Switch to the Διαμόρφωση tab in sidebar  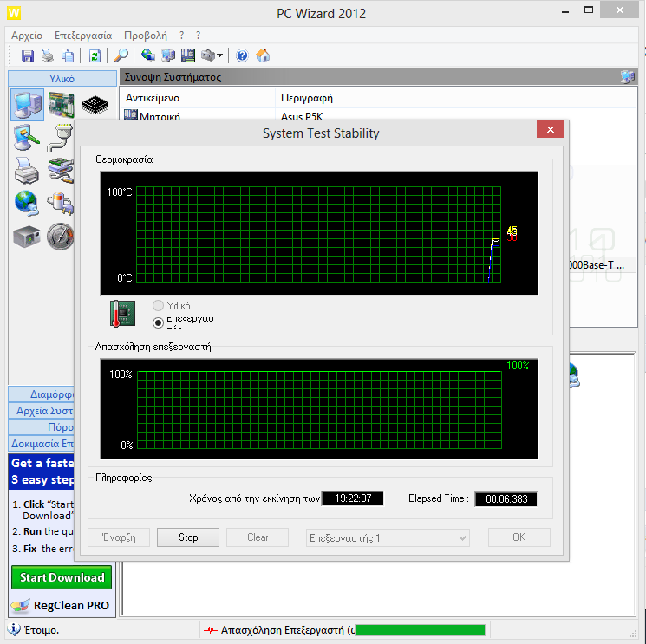[x=42, y=394]
